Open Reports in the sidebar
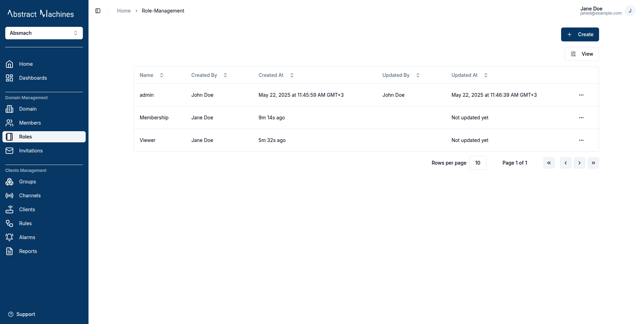Viewport: 644px width, 324px height. tap(44, 251)
